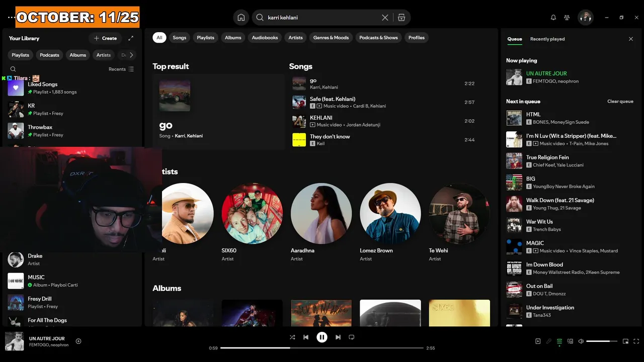This screenshot has width=644, height=362.
Task: Open the Recents sort dropdown
Action: click(x=121, y=69)
